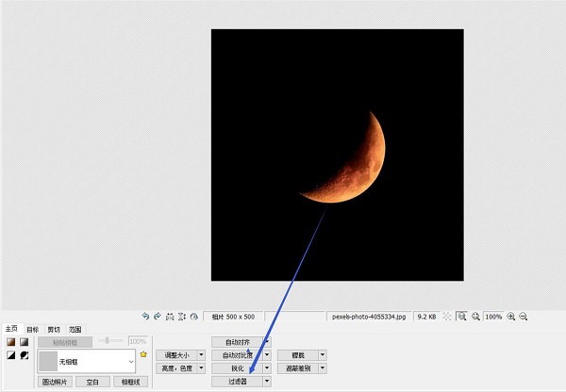Switch to the 目标 tab
Screen dimensions: 566x392
tap(32, 329)
